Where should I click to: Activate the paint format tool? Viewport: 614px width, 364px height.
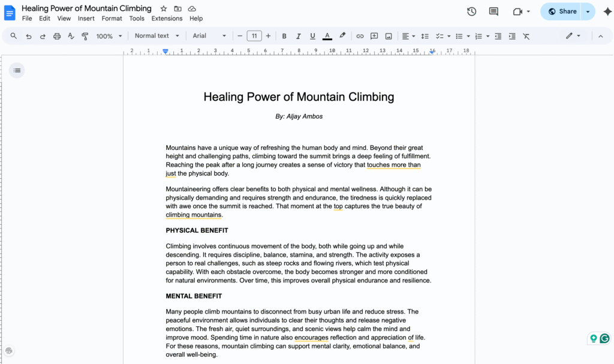pyautogui.click(x=85, y=36)
